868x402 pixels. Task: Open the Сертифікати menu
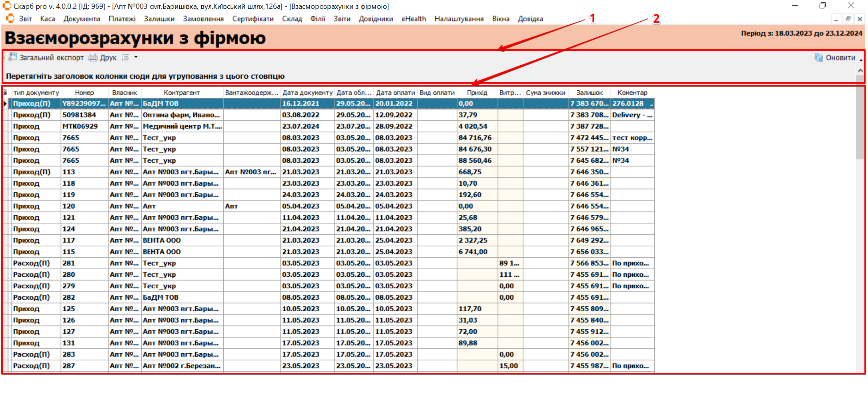(x=253, y=19)
